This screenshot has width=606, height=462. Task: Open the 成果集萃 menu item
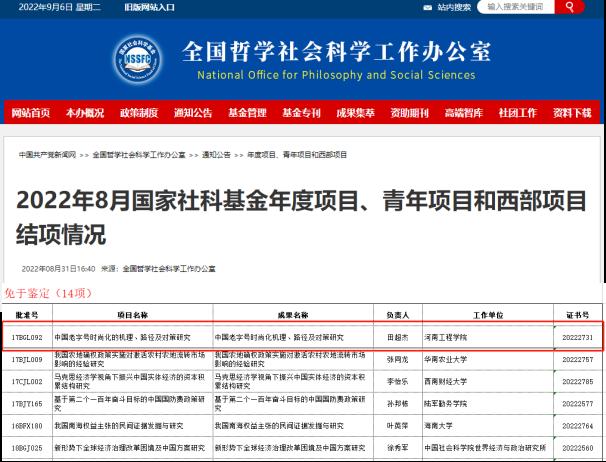coord(355,113)
